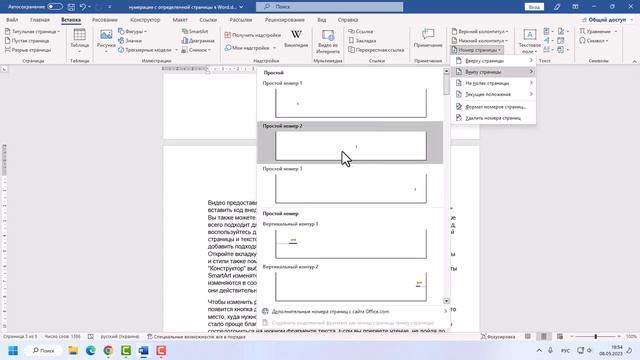Open the Символ symbol dropdown
The height and width of the screenshot is (360, 640).
pos(594,41)
